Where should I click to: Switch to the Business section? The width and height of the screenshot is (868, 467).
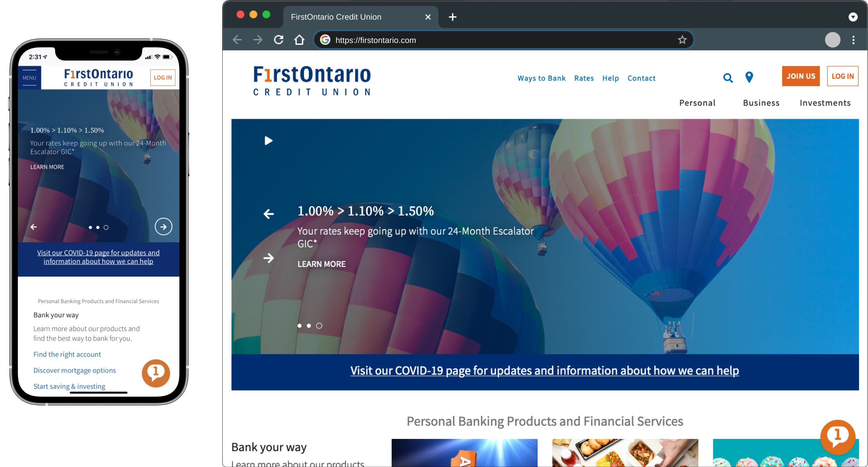[x=761, y=103]
